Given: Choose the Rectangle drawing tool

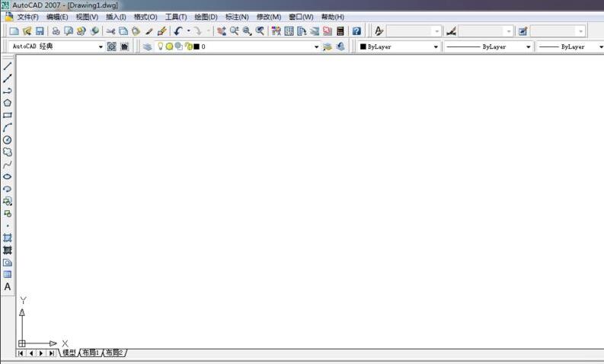Looking at the screenshot, I should tap(8, 116).
